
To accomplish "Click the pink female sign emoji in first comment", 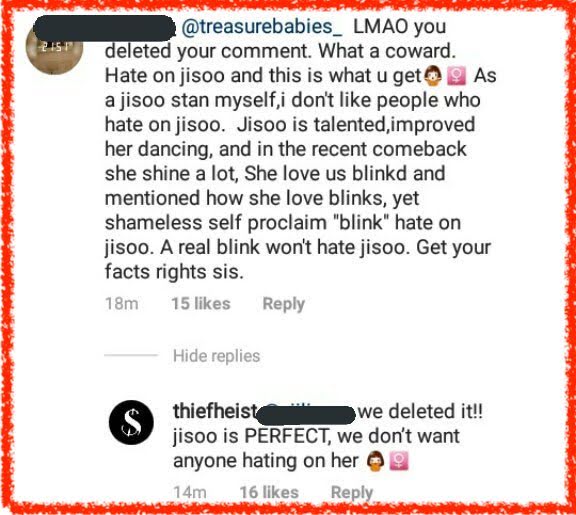I will (457, 76).
